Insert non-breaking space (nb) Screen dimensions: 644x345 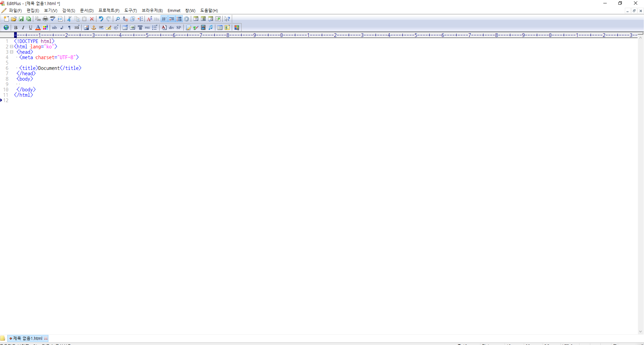pos(55,28)
